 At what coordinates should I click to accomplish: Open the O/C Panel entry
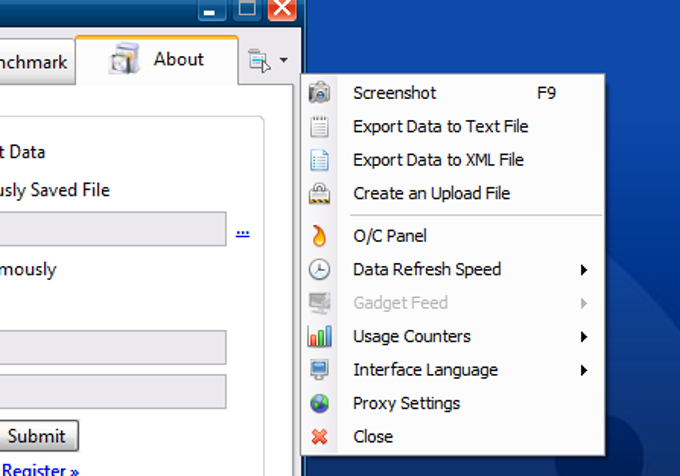click(453, 236)
